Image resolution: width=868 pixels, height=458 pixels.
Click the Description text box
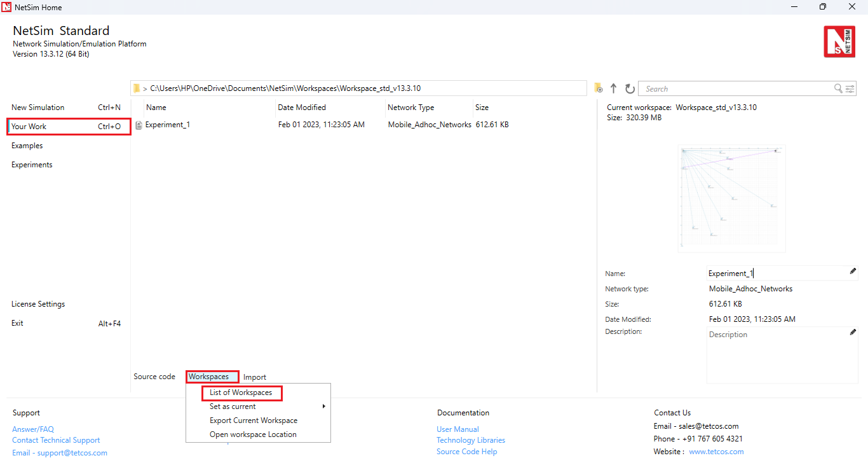(782, 356)
